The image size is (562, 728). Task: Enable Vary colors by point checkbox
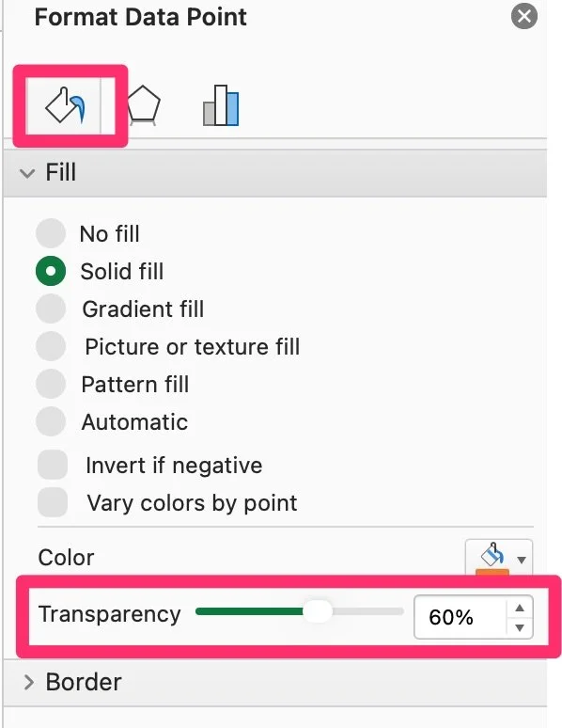[53, 502]
